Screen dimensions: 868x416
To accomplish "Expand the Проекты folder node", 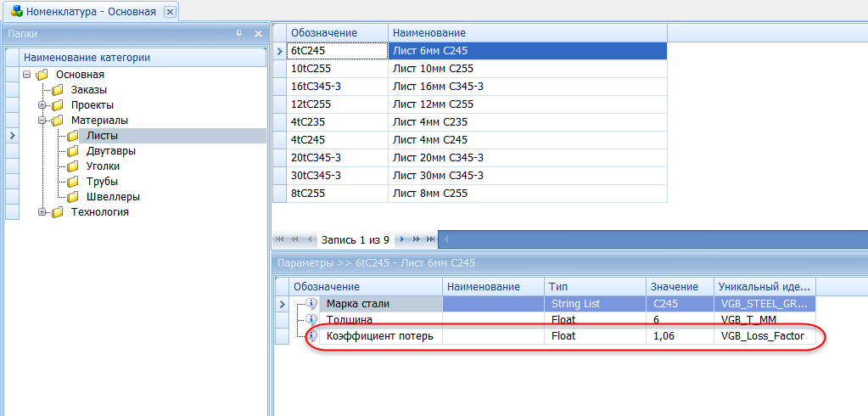I will pyautogui.click(x=42, y=105).
